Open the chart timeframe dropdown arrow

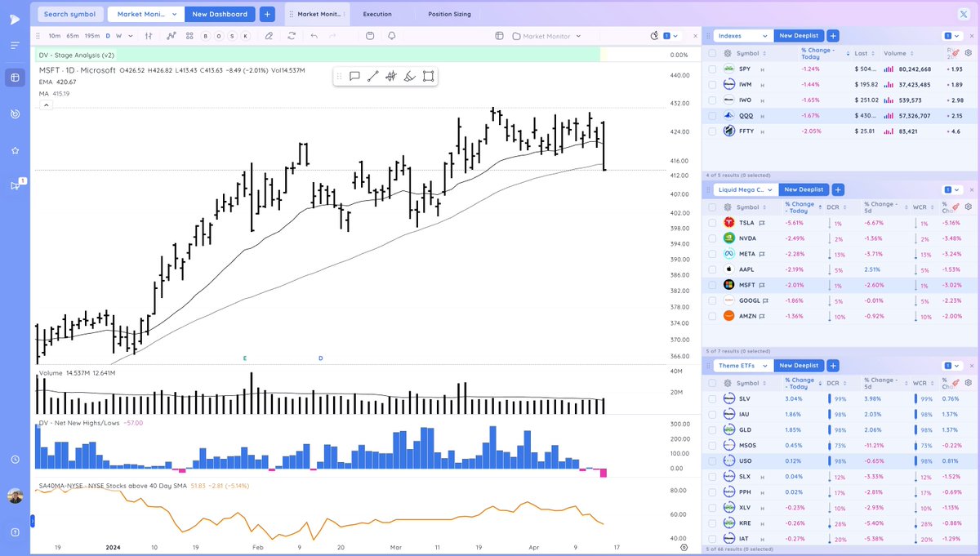click(x=131, y=36)
